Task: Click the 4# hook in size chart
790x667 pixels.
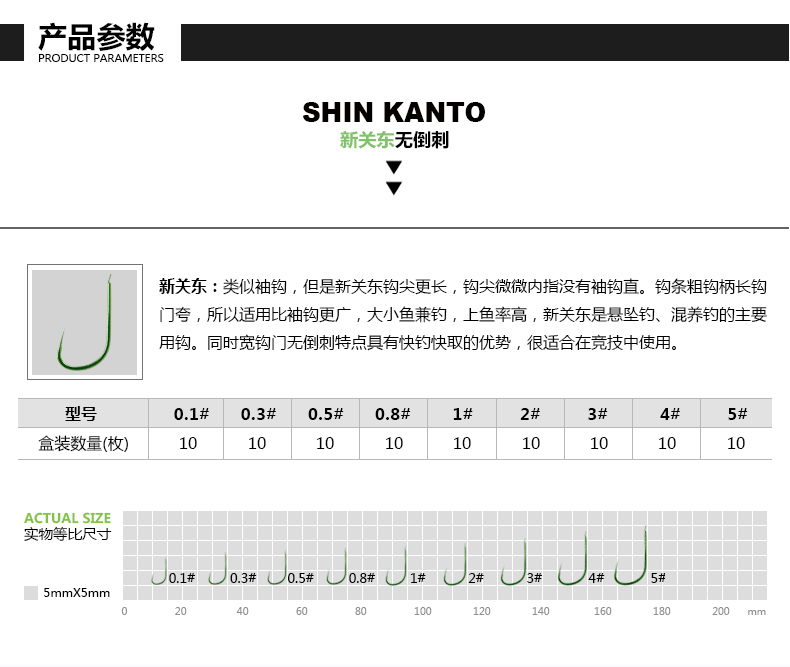Action: tap(573, 559)
